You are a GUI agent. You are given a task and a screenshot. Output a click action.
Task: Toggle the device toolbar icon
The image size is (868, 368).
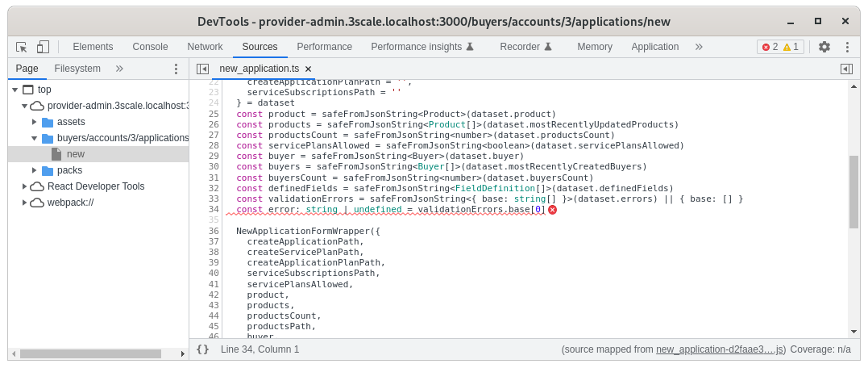click(x=44, y=47)
